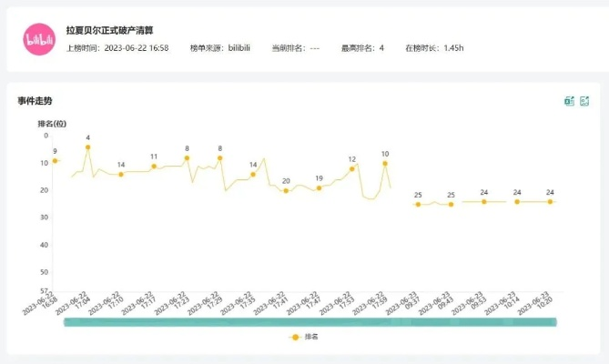The width and height of the screenshot is (609, 364).
Task: Select the data point labeled 11
Action: 154,167
